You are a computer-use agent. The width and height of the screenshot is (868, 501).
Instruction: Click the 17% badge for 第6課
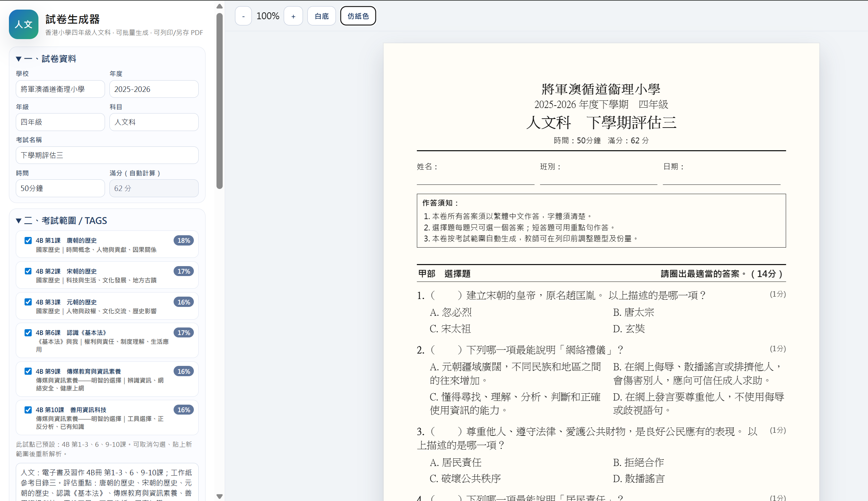(x=184, y=333)
